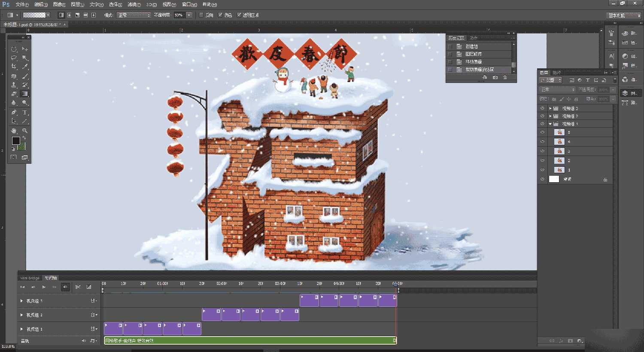Select the Crop tool
This screenshot has height=352, width=644.
click(x=14, y=67)
